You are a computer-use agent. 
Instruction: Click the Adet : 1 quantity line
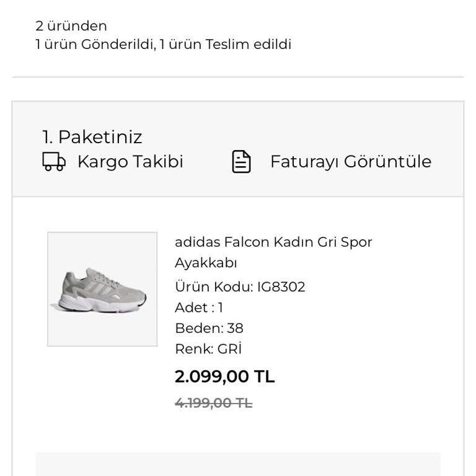tap(199, 307)
